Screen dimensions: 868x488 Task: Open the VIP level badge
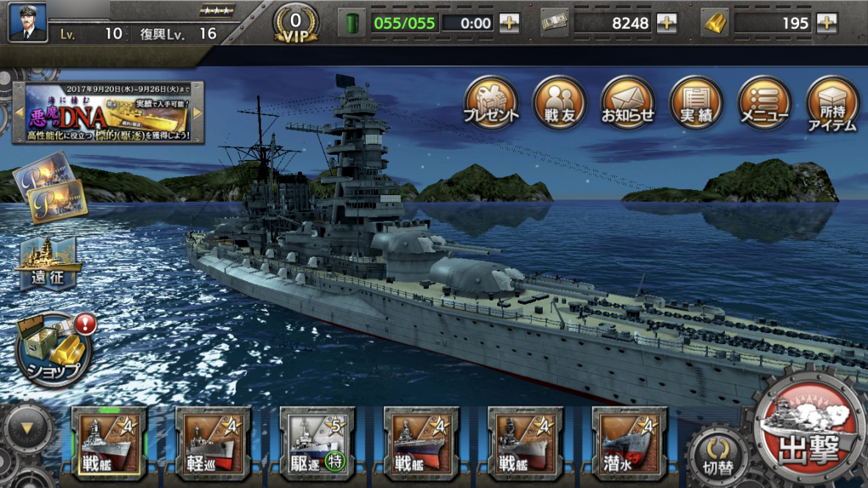pos(296,24)
